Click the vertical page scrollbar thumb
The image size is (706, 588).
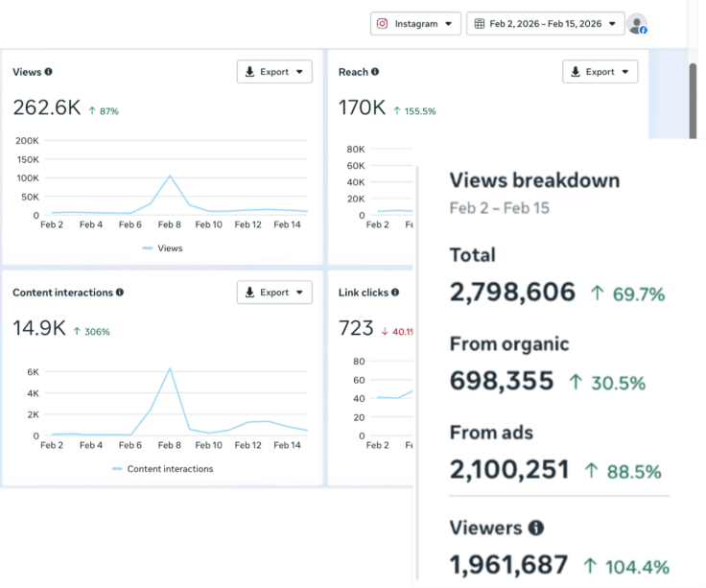694,101
